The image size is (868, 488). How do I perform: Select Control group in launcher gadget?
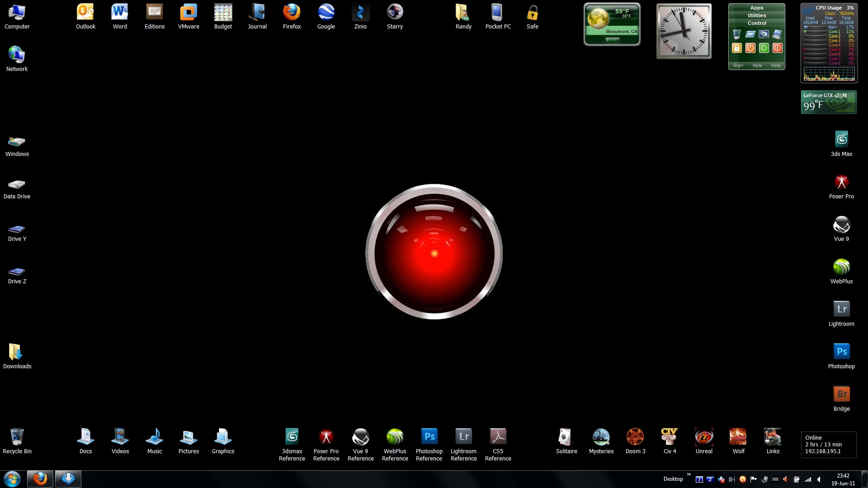(x=757, y=23)
